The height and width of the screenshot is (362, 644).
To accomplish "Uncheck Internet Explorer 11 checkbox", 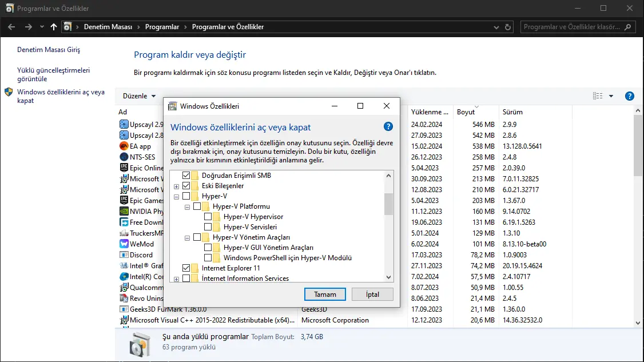I will (x=186, y=268).
